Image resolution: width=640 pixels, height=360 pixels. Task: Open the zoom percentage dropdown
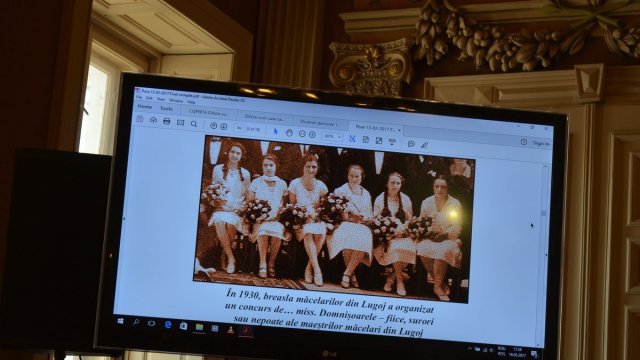pyautogui.click(x=332, y=136)
